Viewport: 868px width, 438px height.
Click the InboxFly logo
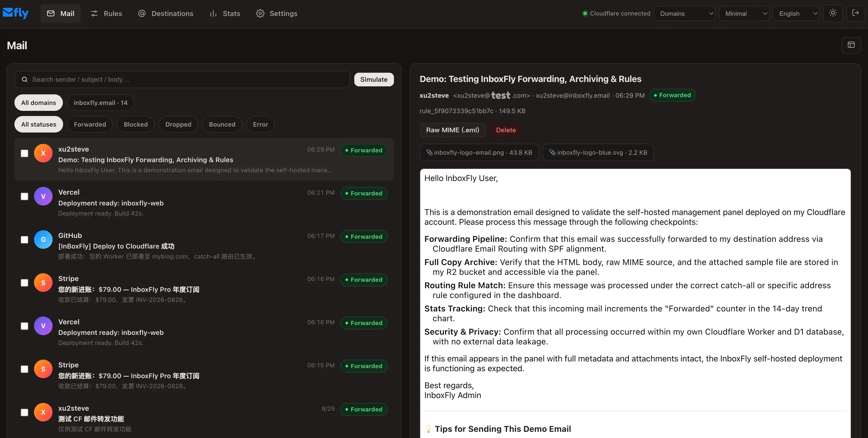pyautogui.click(x=15, y=13)
